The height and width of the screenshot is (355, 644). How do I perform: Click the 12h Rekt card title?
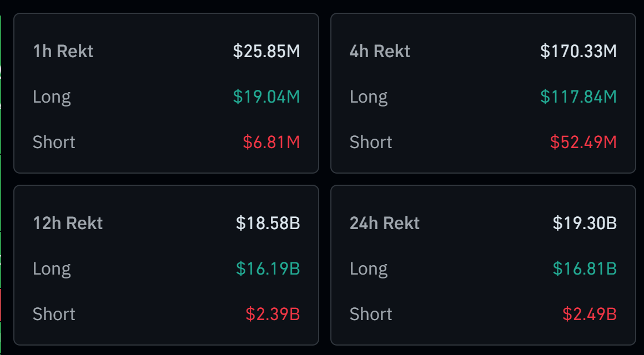[68, 224]
